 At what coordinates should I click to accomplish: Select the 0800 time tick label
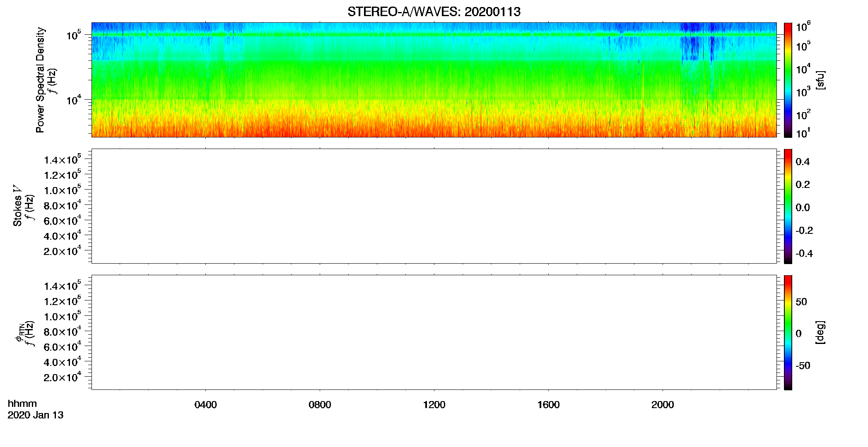tap(320, 405)
